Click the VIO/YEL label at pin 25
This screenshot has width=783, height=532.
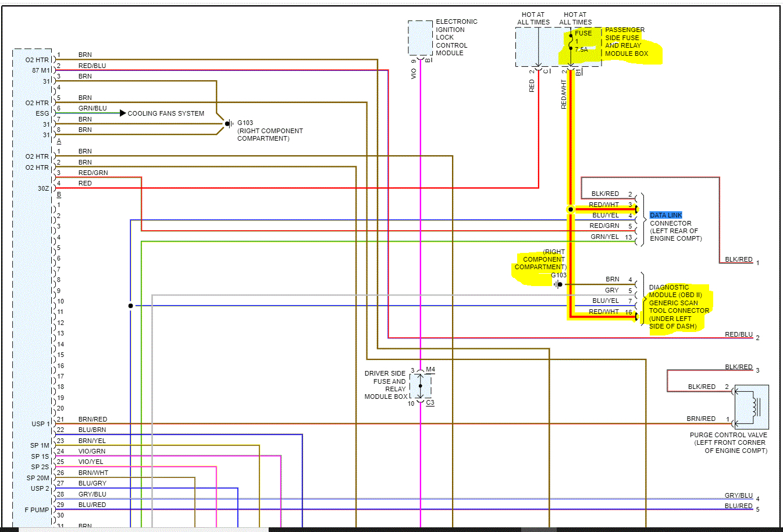pos(91,462)
